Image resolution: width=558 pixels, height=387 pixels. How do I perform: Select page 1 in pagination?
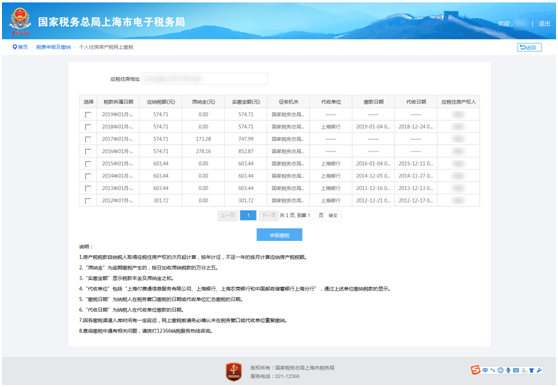(x=248, y=215)
